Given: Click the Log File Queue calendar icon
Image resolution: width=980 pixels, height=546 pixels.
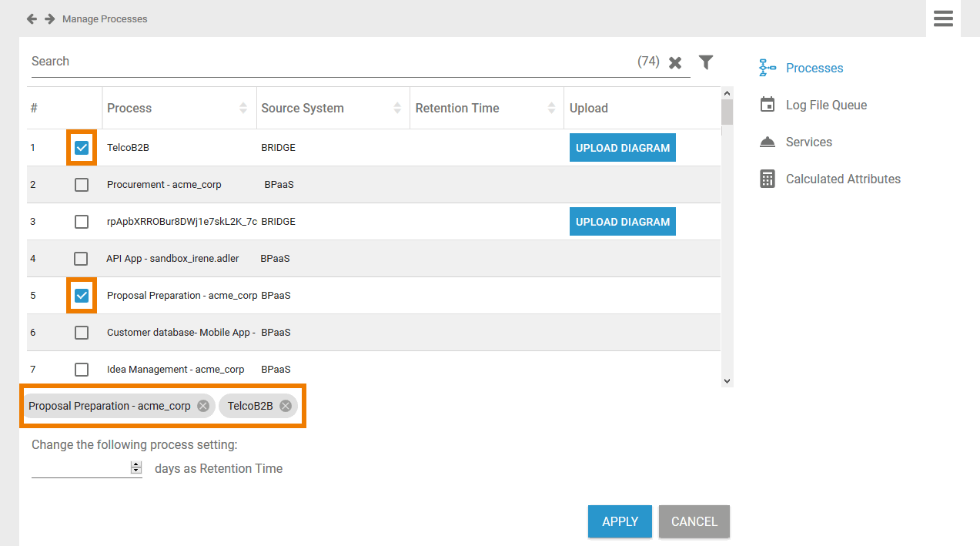Looking at the screenshot, I should pos(767,105).
